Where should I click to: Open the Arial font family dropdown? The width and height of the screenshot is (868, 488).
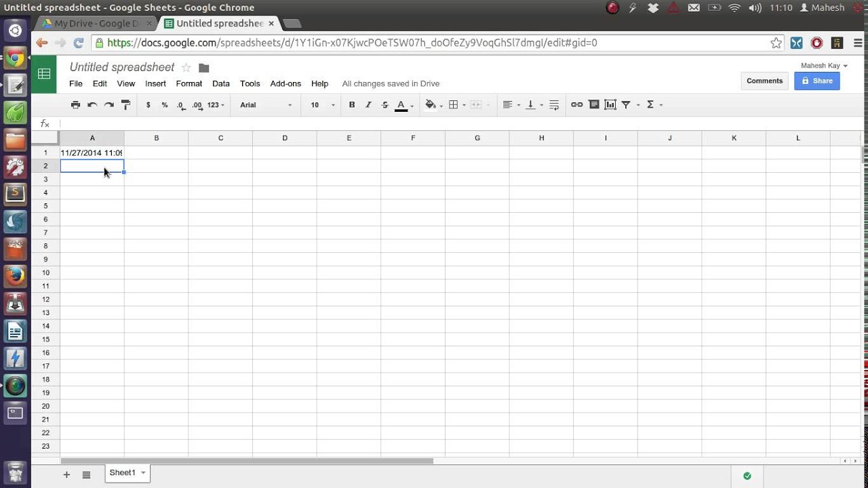266,105
